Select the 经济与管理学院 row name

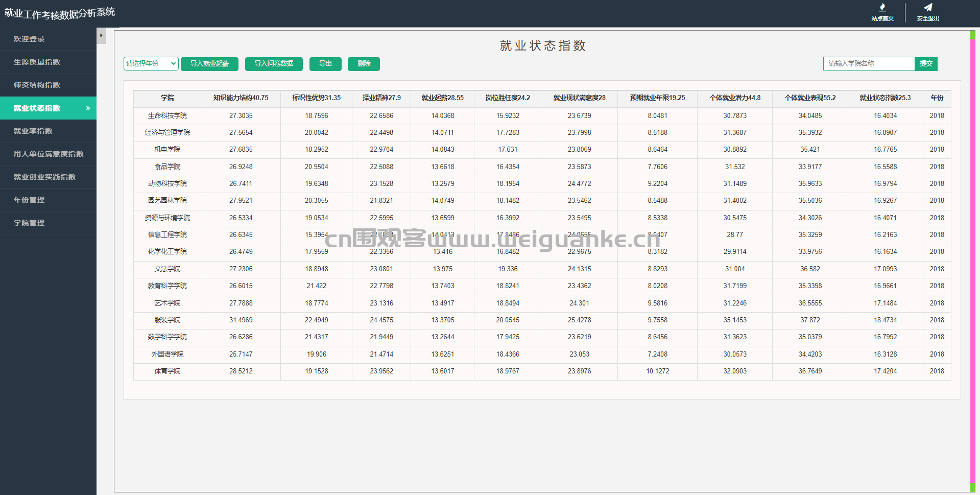[168, 133]
